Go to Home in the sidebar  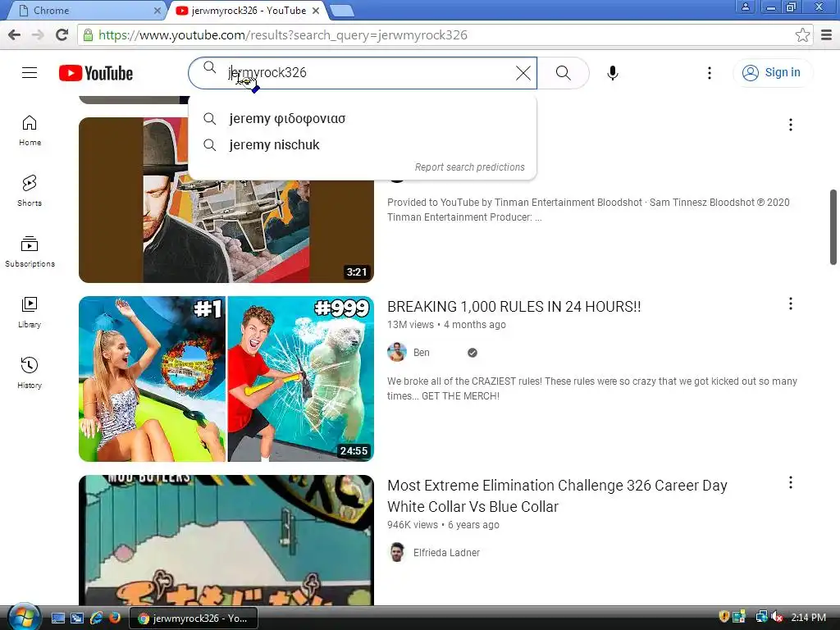[x=30, y=130]
